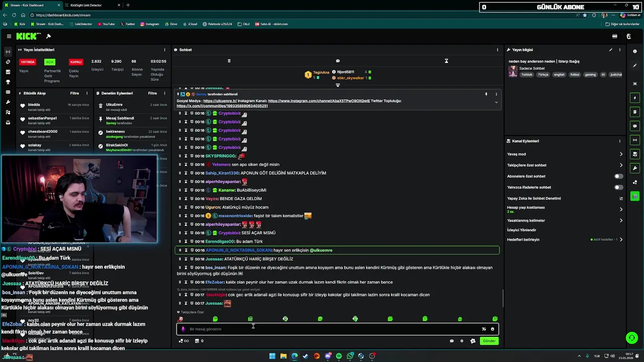This screenshot has width=644, height=362.
Task: Open Spotify from the taskbar
Action: point(339,356)
